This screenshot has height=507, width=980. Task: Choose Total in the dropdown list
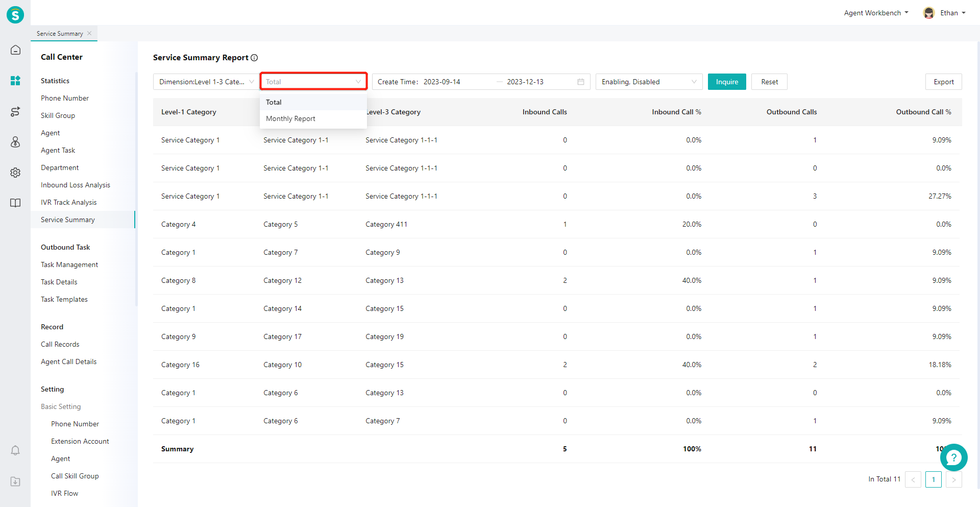coord(313,102)
